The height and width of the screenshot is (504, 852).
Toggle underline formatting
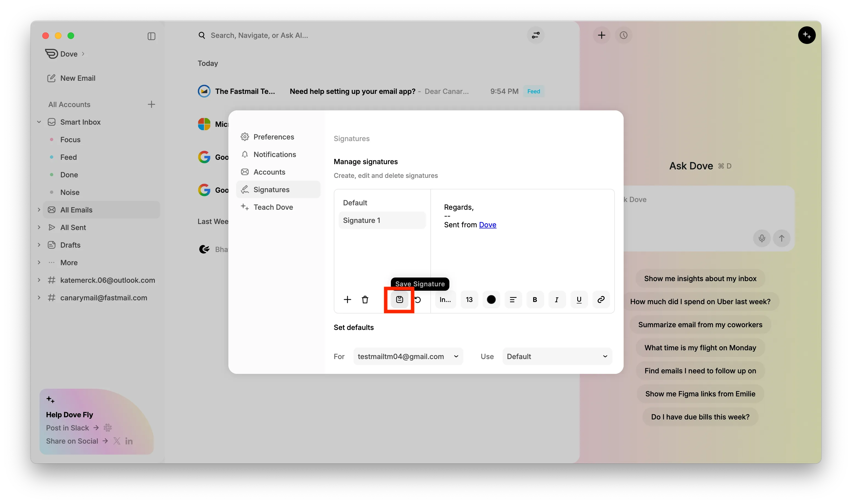[579, 299]
